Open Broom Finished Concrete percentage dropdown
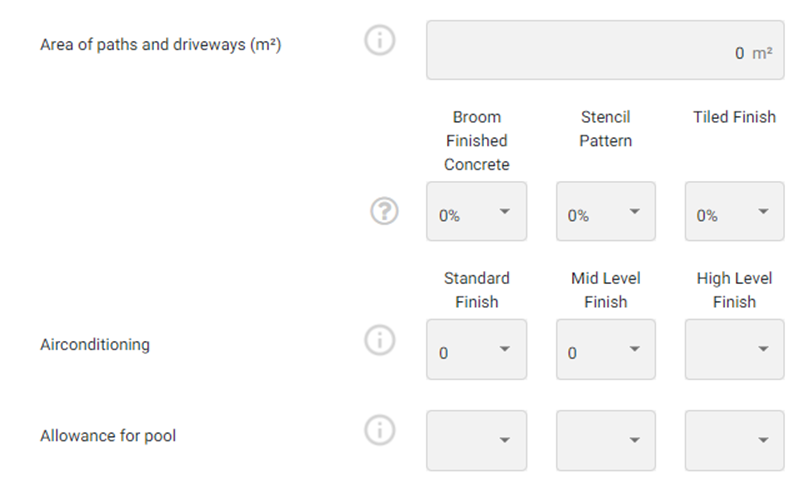This screenshot has width=811, height=495. click(476, 212)
